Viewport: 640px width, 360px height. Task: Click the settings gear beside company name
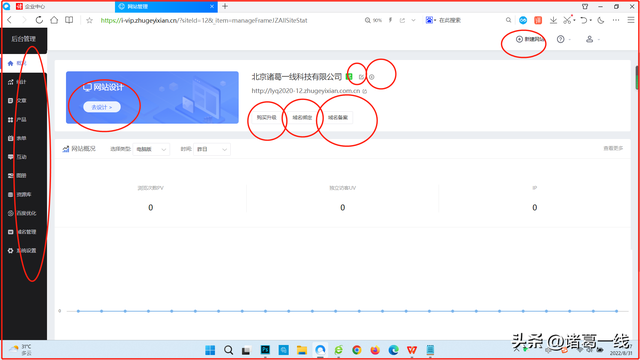click(x=371, y=77)
